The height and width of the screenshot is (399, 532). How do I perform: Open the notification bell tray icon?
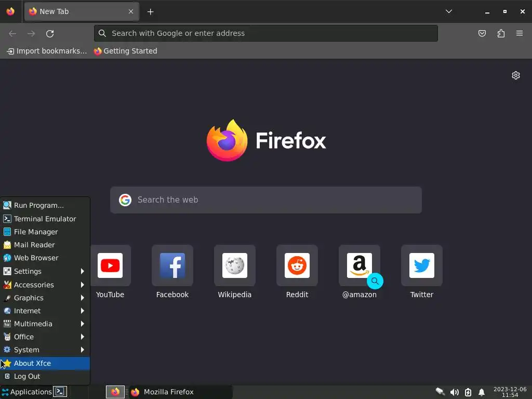(481, 393)
